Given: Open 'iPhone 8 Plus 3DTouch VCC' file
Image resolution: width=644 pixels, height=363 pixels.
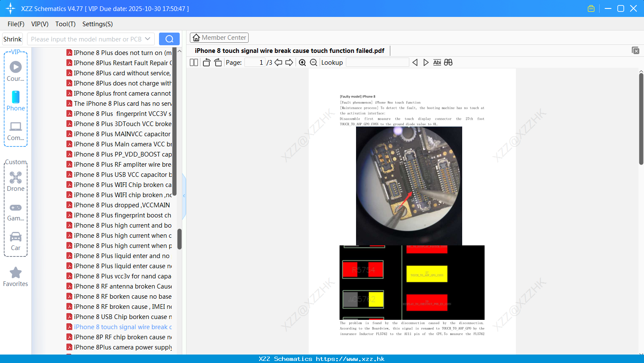Looking at the screenshot, I should point(119,124).
